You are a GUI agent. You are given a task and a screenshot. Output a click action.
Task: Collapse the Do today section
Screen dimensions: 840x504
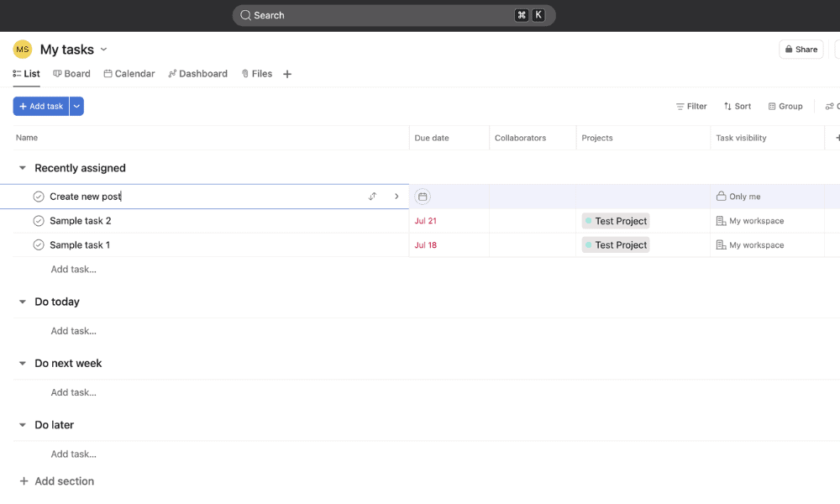click(23, 302)
